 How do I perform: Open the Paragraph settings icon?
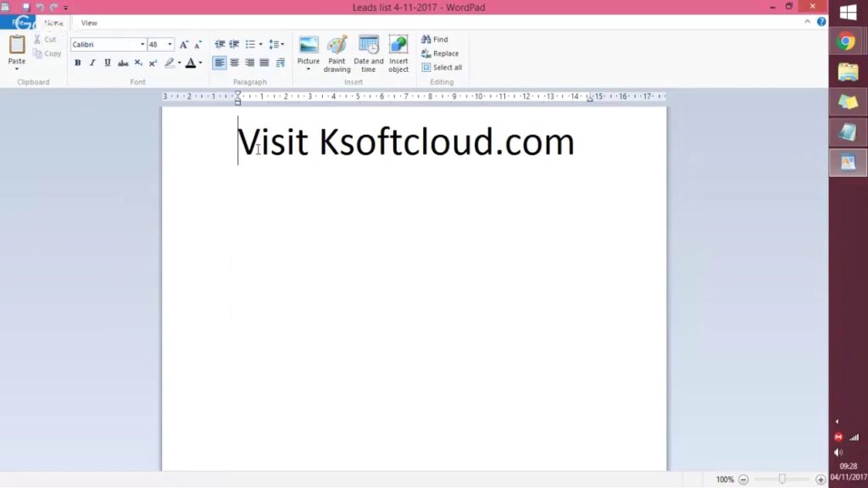coord(280,63)
